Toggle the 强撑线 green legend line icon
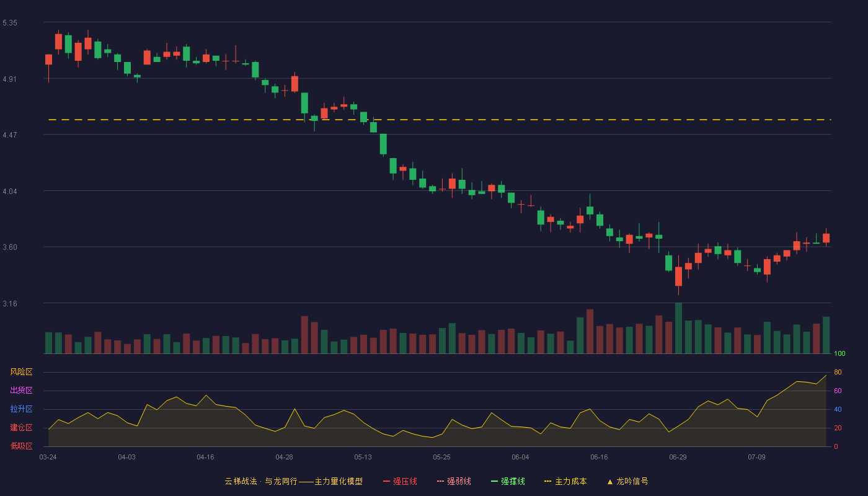 pyautogui.click(x=494, y=481)
